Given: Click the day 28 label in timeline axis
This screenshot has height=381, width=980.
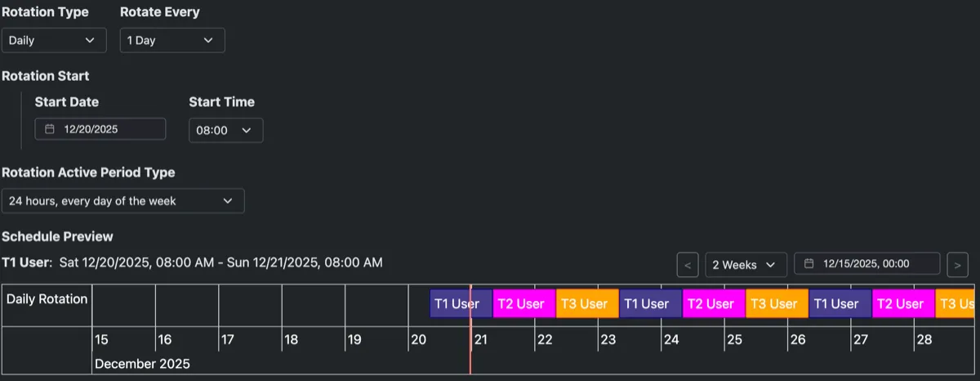Looking at the screenshot, I should (924, 339).
